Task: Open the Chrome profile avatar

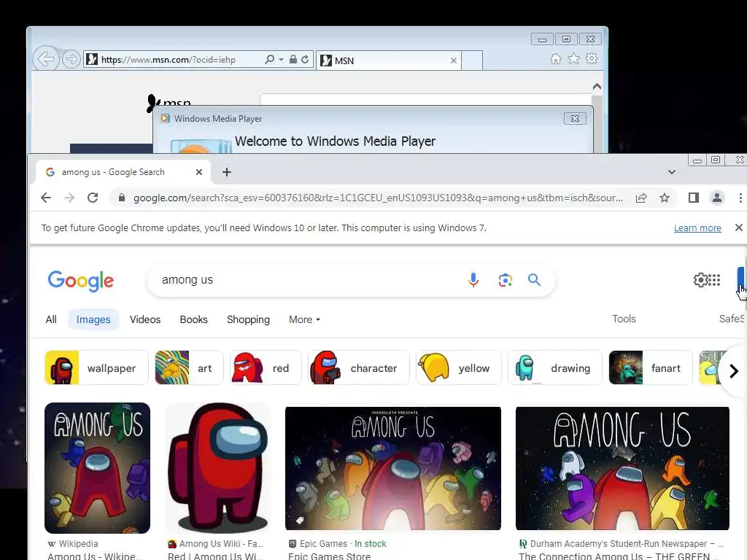Action: pos(716,198)
